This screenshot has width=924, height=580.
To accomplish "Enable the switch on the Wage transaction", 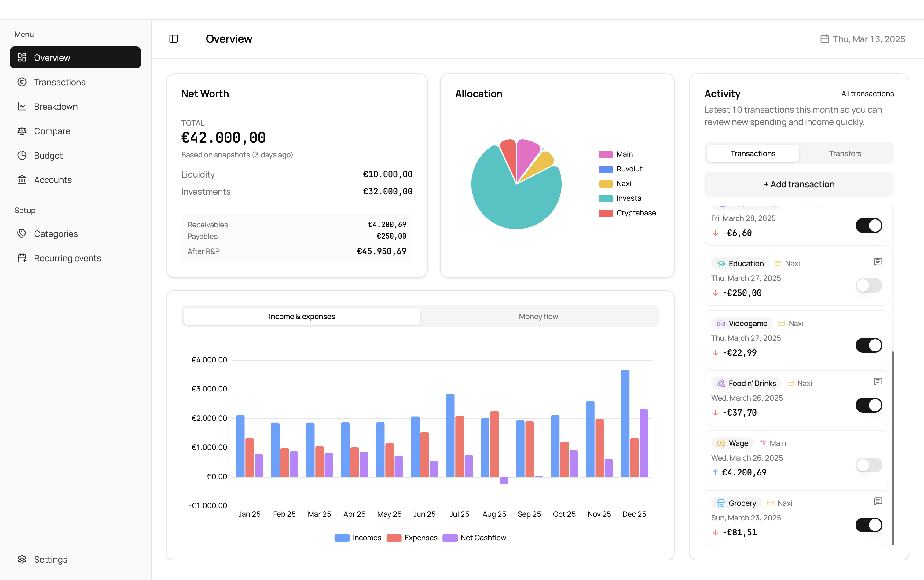I will tap(869, 465).
